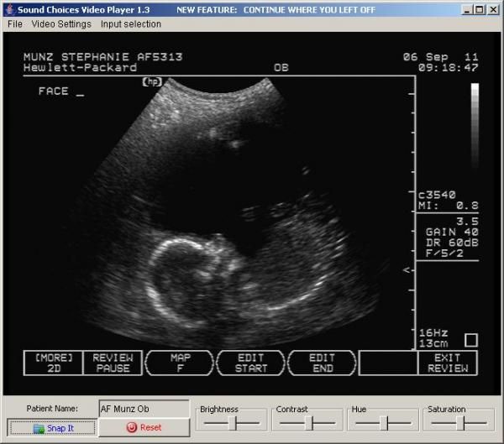Viewport: 504px width, 444px height.
Task: Adjust the Hue slider handle
Action: (x=385, y=423)
